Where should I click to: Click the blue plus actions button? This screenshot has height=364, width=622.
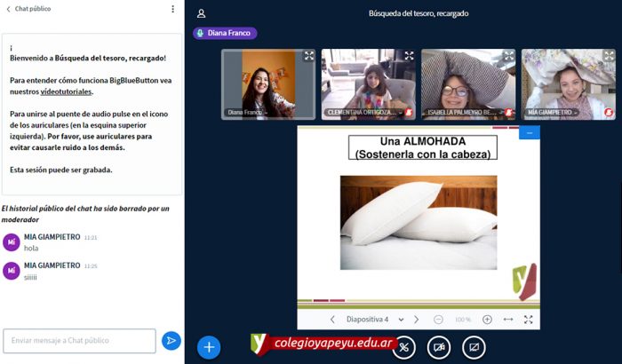209,346
